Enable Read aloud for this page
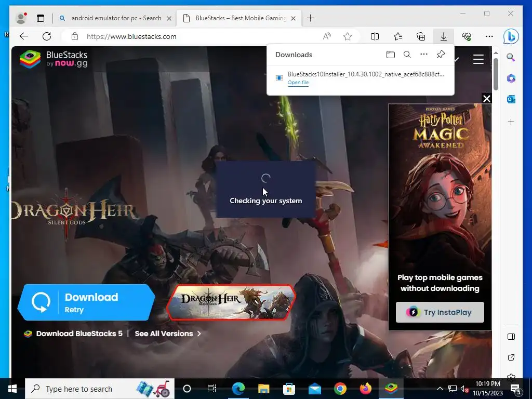This screenshot has height=399, width=532. [x=327, y=36]
